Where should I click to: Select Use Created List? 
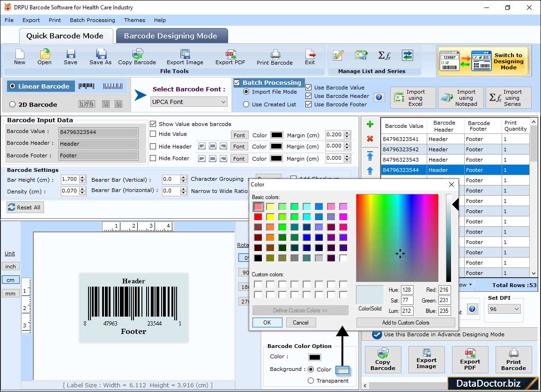tap(246, 104)
